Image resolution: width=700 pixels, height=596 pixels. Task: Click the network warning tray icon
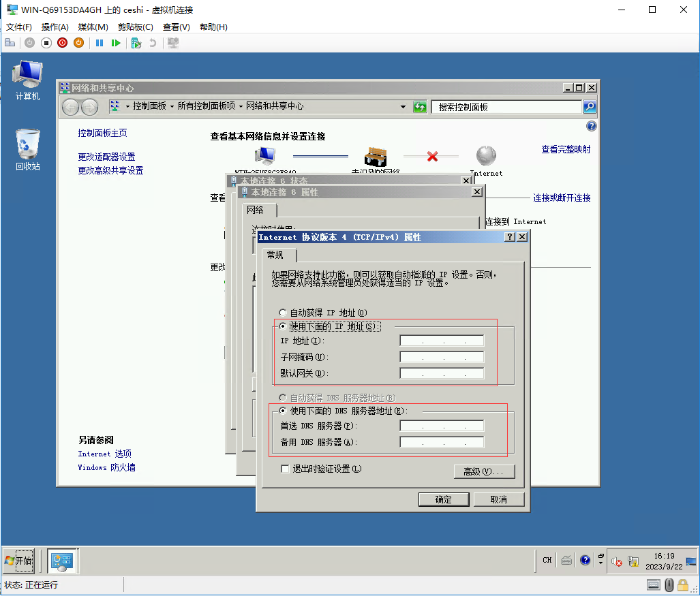[x=632, y=561]
